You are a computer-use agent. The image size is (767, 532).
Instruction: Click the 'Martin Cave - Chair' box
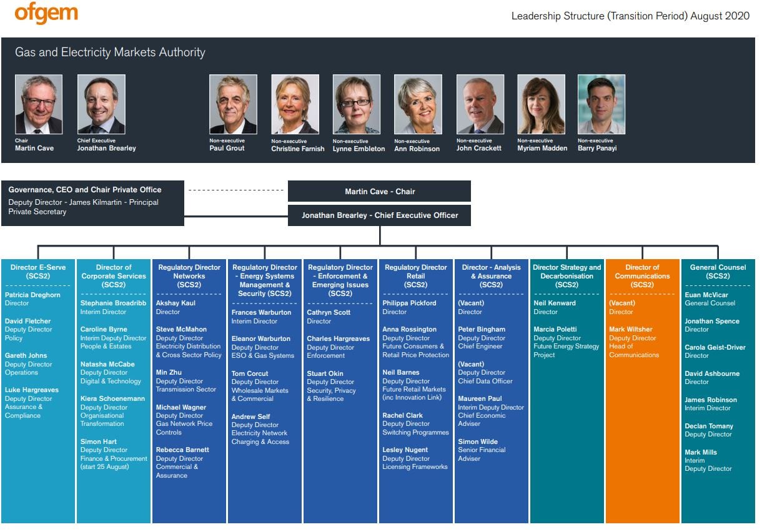tap(379, 192)
